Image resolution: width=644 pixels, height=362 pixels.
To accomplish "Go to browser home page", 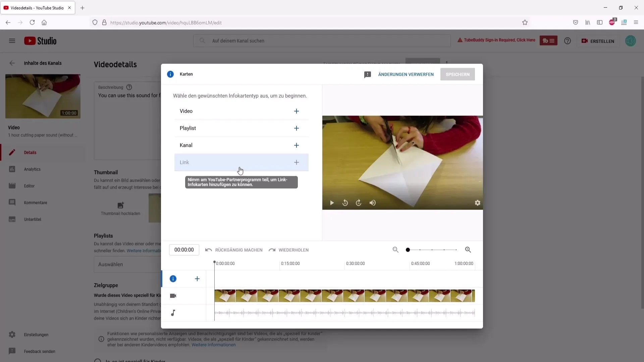I will coord(44,22).
